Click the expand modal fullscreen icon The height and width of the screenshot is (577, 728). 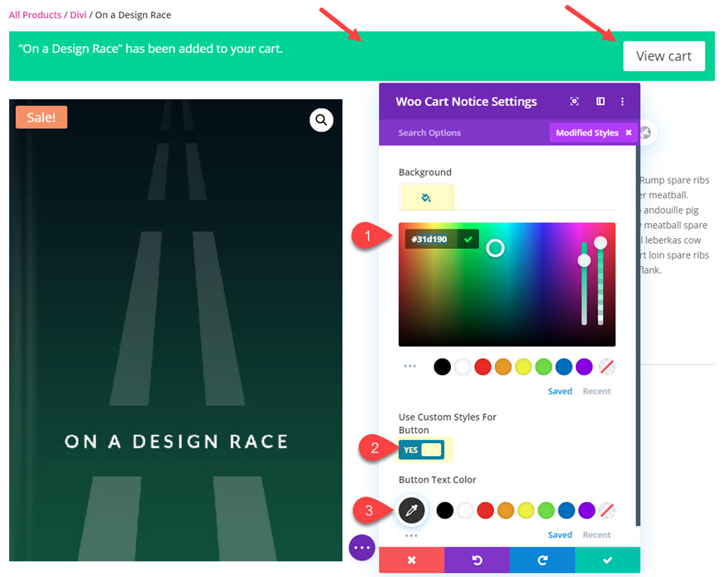click(x=574, y=101)
